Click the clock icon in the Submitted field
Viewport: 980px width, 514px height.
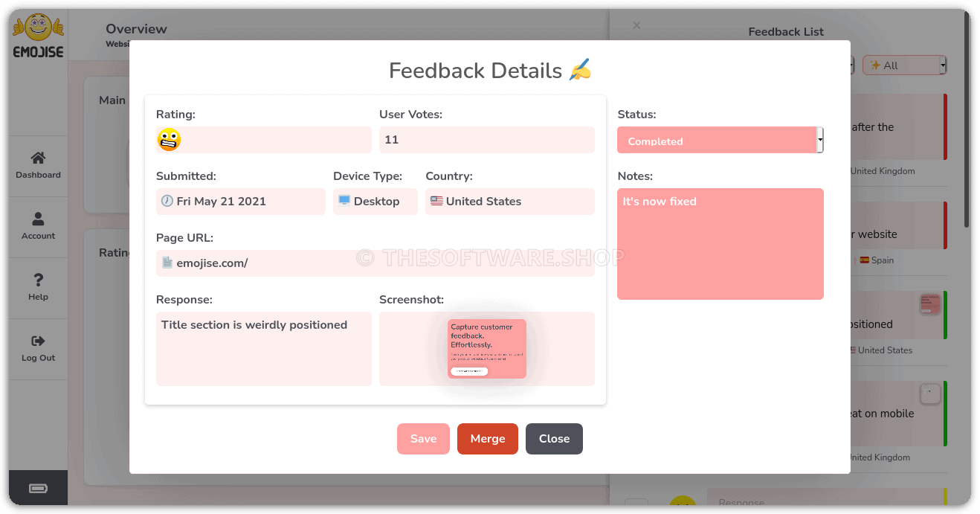pyautogui.click(x=167, y=201)
